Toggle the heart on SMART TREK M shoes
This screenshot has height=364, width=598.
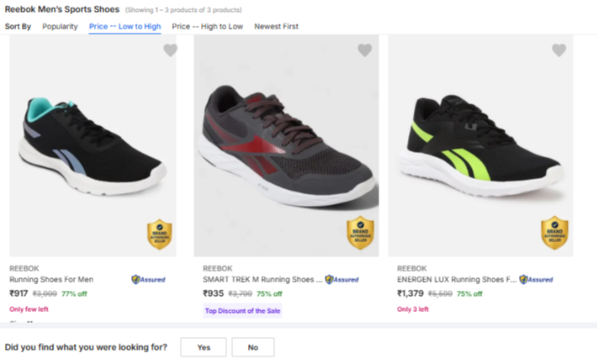[x=364, y=50]
